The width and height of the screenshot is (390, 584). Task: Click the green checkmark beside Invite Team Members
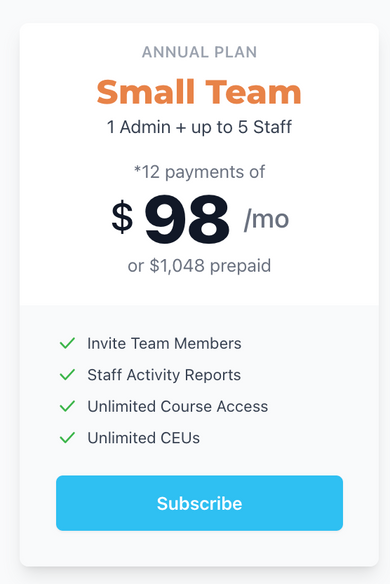[67, 343]
